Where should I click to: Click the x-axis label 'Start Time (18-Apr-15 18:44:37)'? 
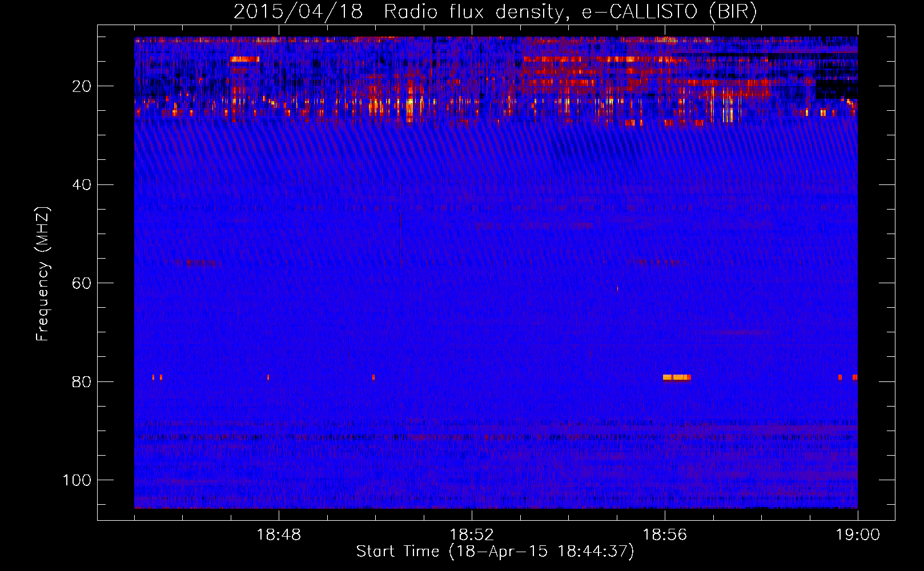[495, 552]
